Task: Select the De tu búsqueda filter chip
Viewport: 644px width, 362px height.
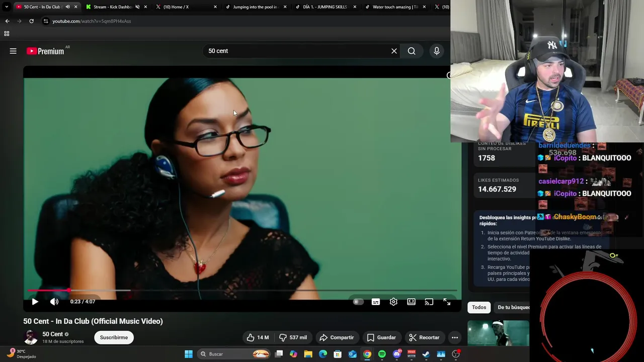Action: 513,307
